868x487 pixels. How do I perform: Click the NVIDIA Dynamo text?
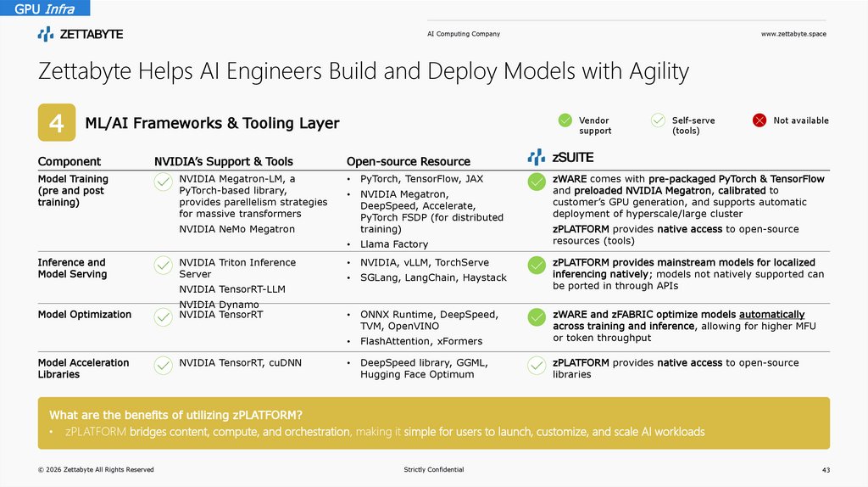click(x=220, y=305)
